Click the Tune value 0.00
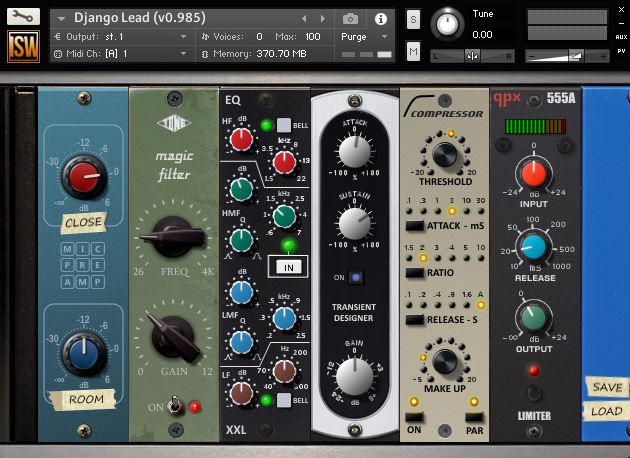630x458 pixels. coord(482,35)
